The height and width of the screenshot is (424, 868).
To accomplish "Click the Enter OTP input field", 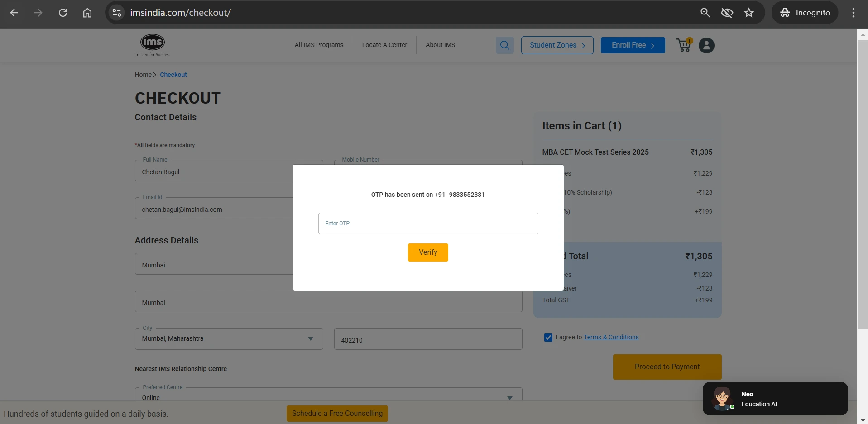I will pos(428,224).
